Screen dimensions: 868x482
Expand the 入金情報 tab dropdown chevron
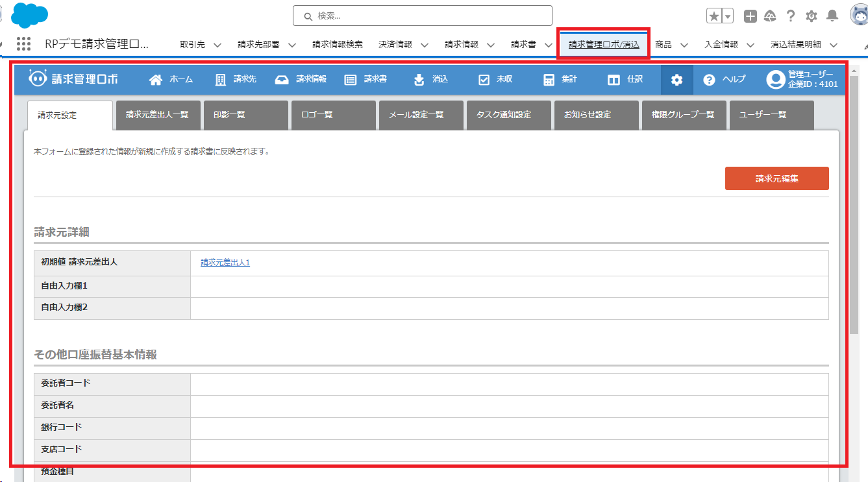click(x=750, y=45)
